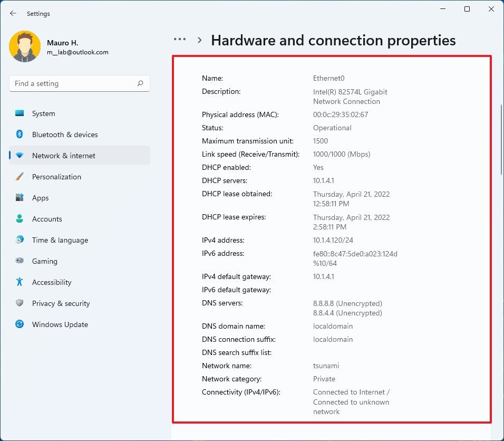Open the Accessibility icon
The width and height of the screenshot is (504, 441).
tap(20, 282)
